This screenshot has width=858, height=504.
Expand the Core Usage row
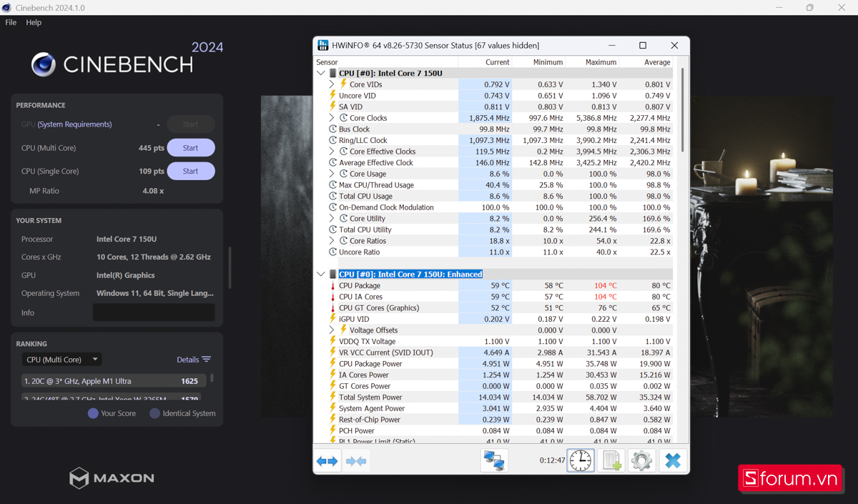[x=332, y=174]
